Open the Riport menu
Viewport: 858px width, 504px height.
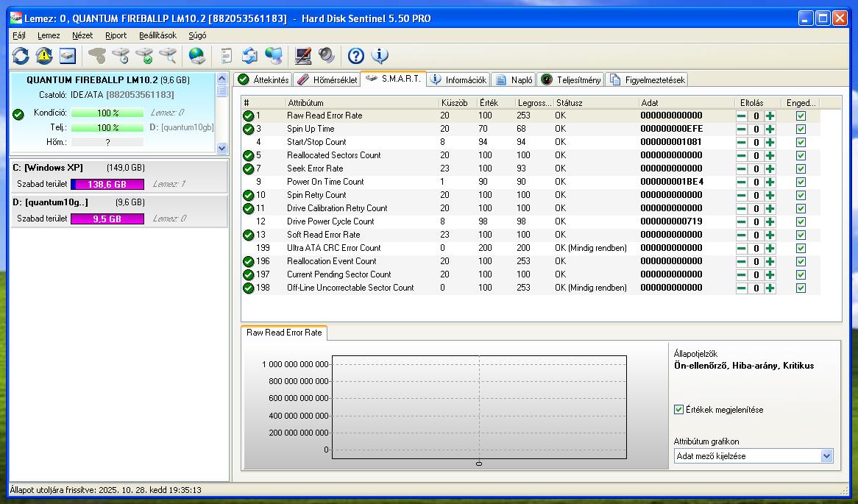pyautogui.click(x=116, y=35)
